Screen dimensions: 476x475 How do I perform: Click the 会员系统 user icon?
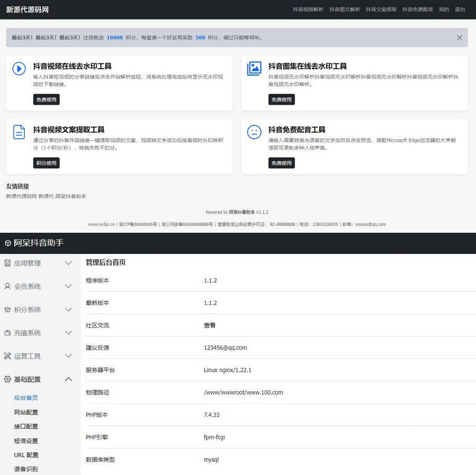pyautogui.click(x=7, y=286)
